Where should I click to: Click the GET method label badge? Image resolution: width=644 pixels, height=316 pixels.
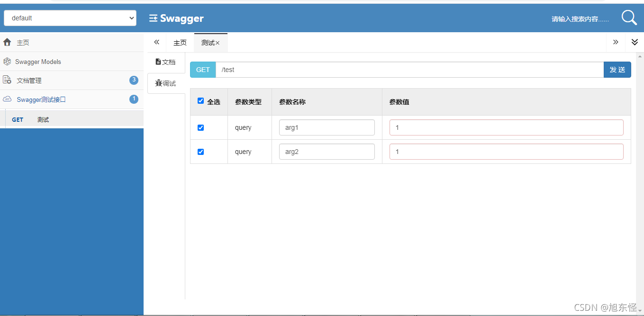202,69
